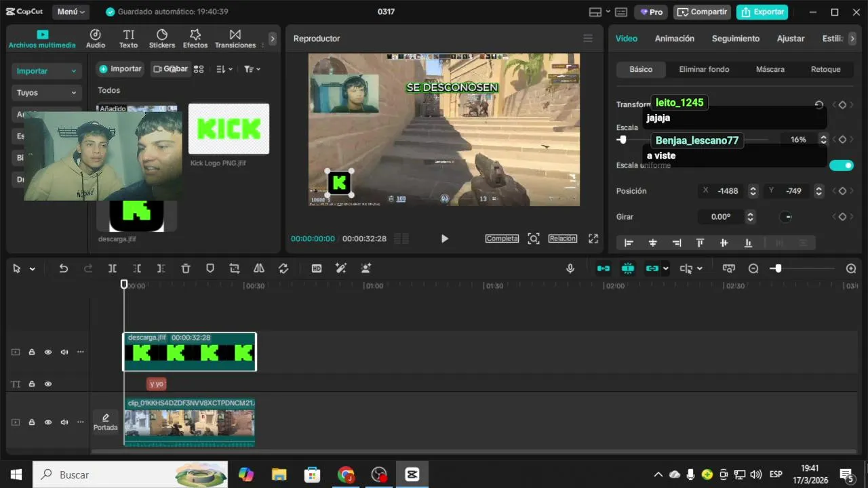Mirror the clip with flip icon

[259, 268]
